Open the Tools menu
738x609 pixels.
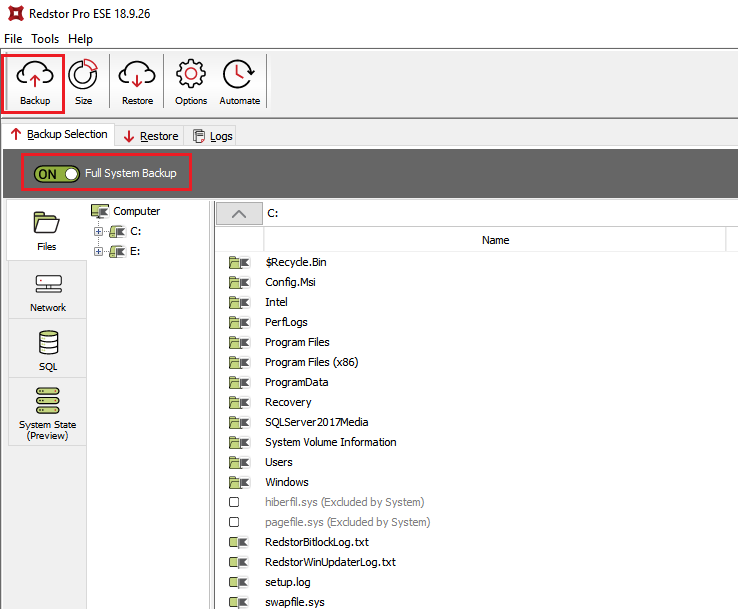click(45, 39)
